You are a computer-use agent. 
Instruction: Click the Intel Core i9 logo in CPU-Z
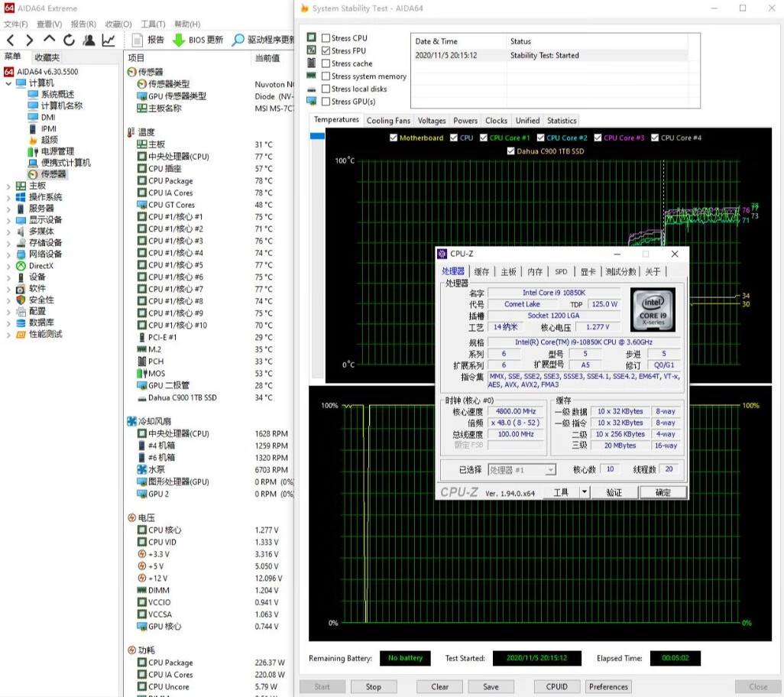653,310
